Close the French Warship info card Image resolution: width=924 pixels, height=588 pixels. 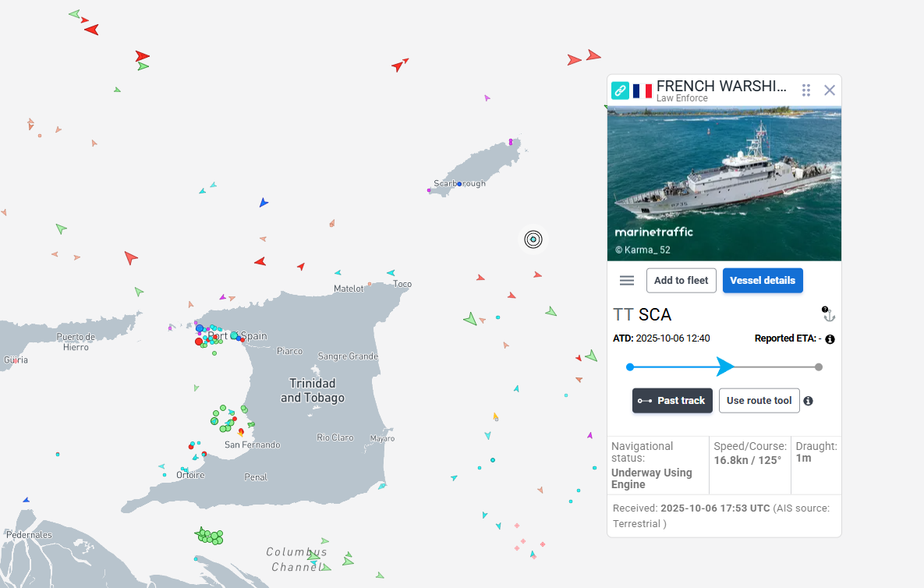pos(830,90)
